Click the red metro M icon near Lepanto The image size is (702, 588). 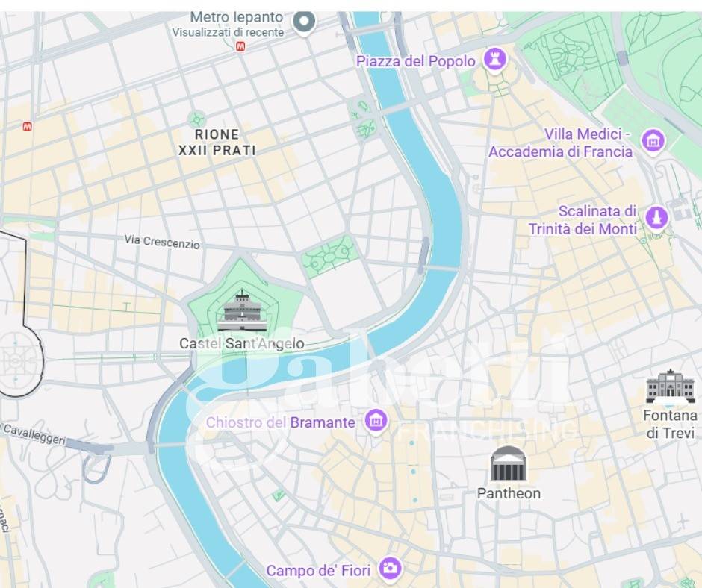pos(240,46)
